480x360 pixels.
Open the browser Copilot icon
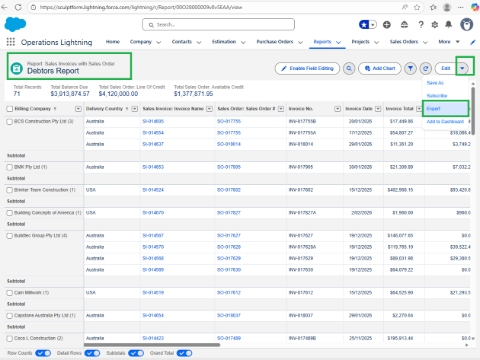tap(475, 7)
